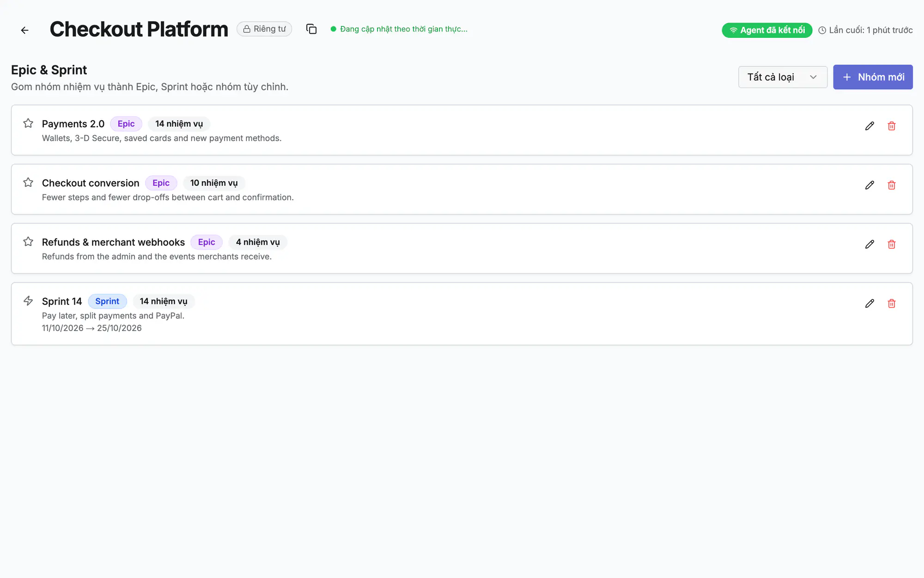Image resolution: width=924 pixels, height=578 pixels.
Task: Edit the Payments 2.0 group
Action: coord(869,126)
